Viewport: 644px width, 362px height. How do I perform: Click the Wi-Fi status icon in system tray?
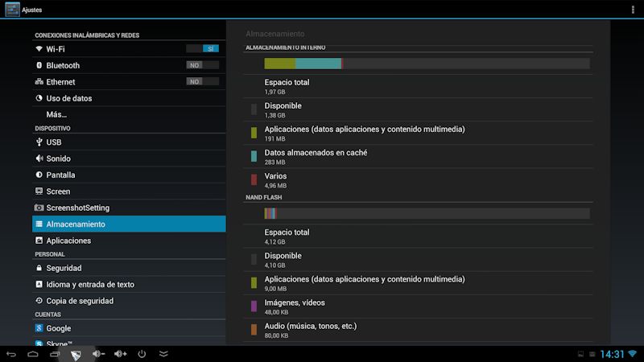pyautogui.click(x=633, y=354)
